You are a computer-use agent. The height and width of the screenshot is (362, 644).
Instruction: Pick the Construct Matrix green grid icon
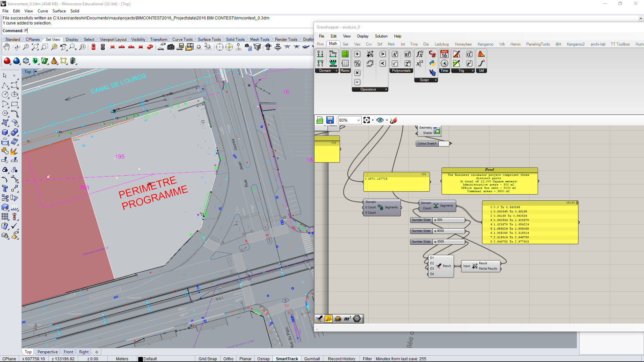point(345,54)
